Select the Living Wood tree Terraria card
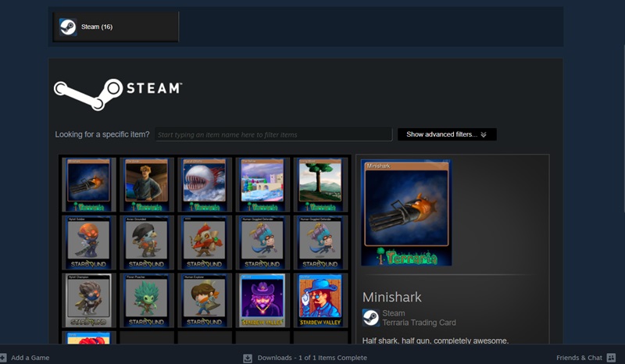Screen dimensions: 625x364 click(x=320, y=184)
